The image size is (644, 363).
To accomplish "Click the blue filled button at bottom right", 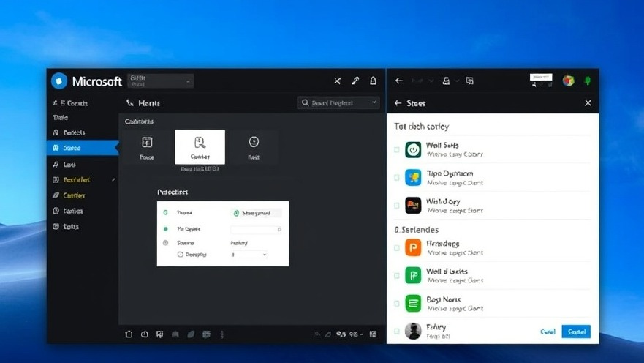I will 576,332.
